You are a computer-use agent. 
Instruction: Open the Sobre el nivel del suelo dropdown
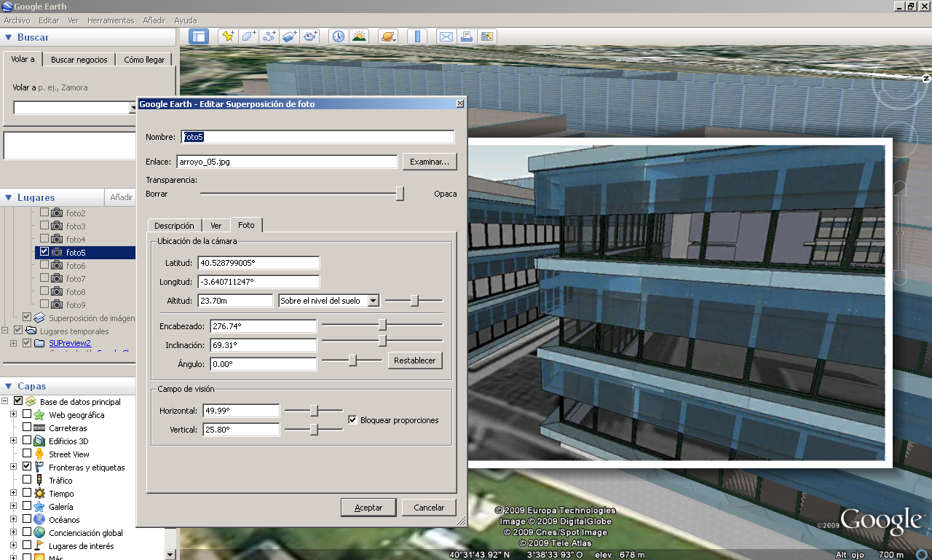(x=373, y=301)
